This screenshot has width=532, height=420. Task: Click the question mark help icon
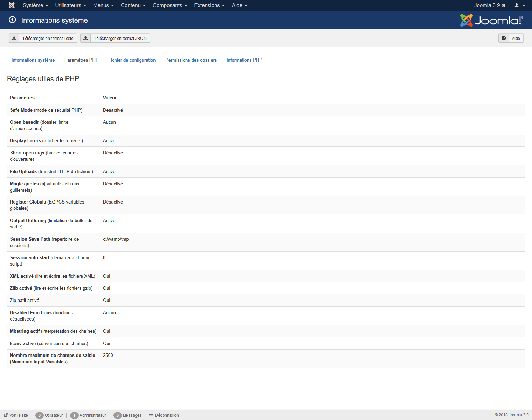[x=504, y=38]
